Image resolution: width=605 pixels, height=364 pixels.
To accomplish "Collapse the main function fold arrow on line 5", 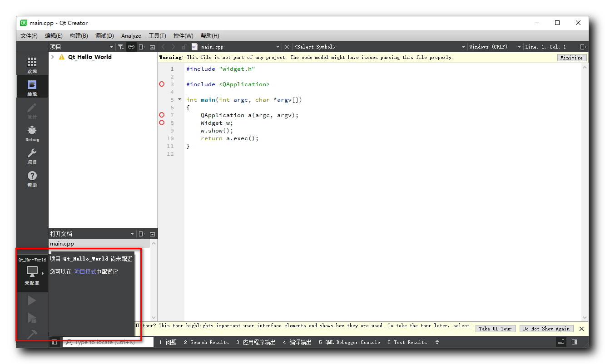I will pos(179,99).
